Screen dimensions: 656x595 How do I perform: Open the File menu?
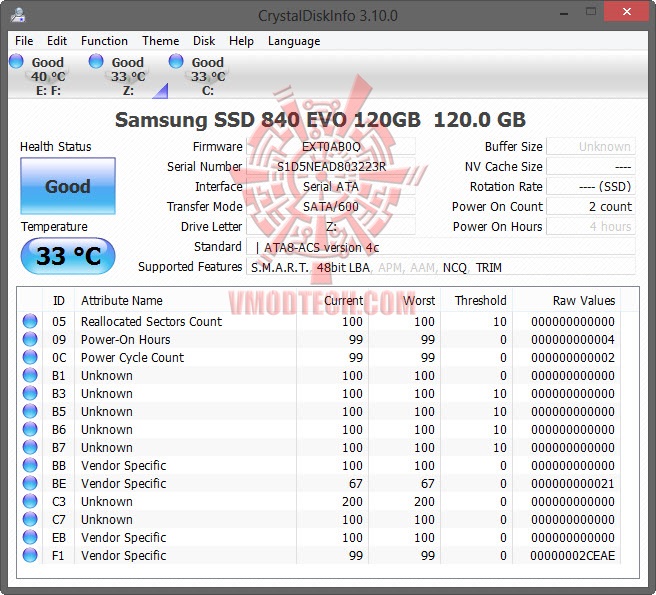point(24,41)
